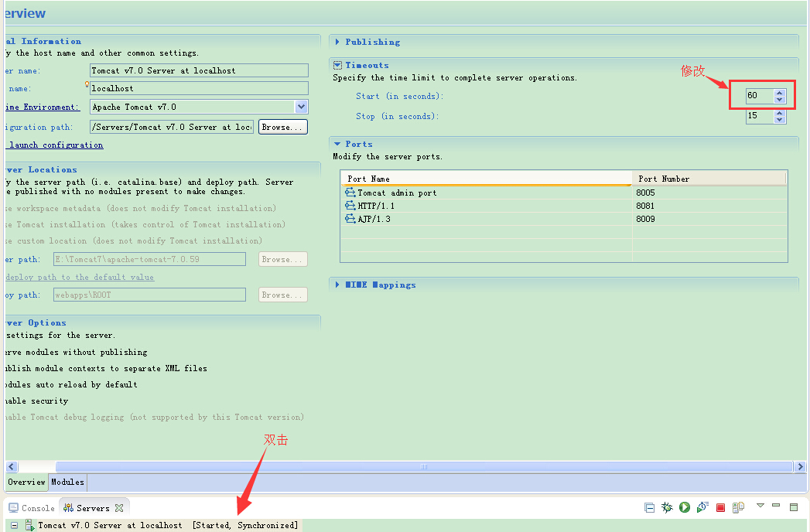Select the Servers tab
This screenshot has height=532, width=810.
[x=93, y=508]
